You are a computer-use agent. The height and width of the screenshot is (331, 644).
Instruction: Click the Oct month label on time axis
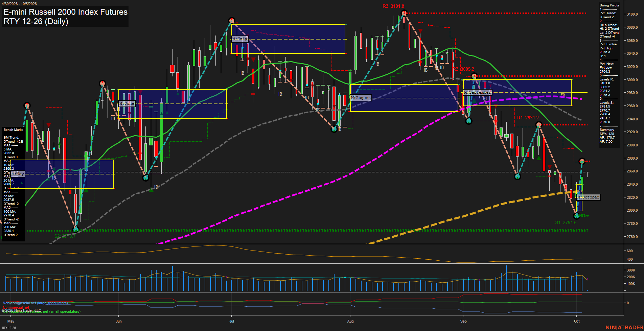click(577, 321)
